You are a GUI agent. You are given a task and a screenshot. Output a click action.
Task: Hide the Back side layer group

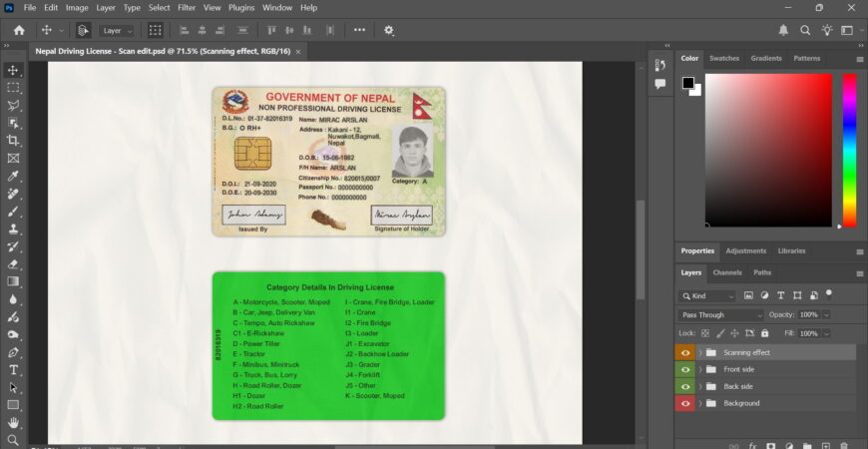tap(685, 386)
